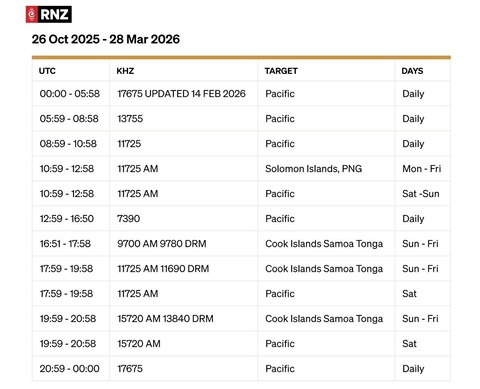Image resolution: width=480 pixels, height=389 pixels.
Task: Select Pacific in the 00:00 - 05:58 row
Action: [280, 94]
